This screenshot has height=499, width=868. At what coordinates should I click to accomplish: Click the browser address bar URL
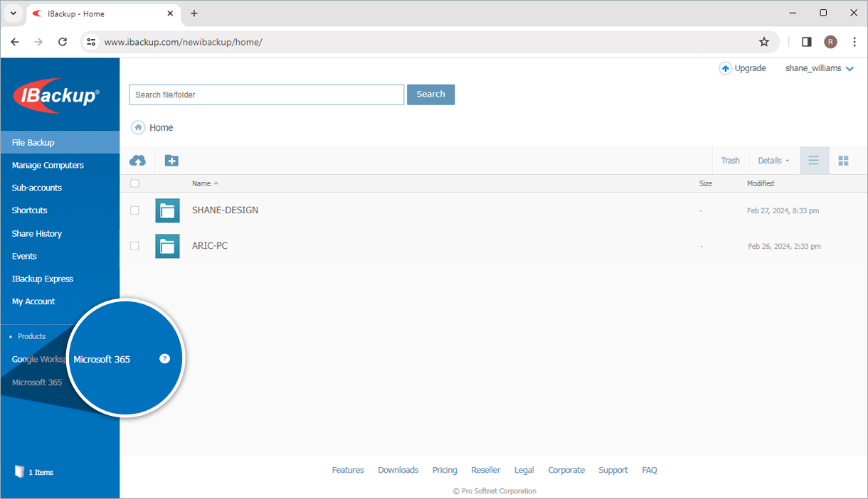coord(184,42)
